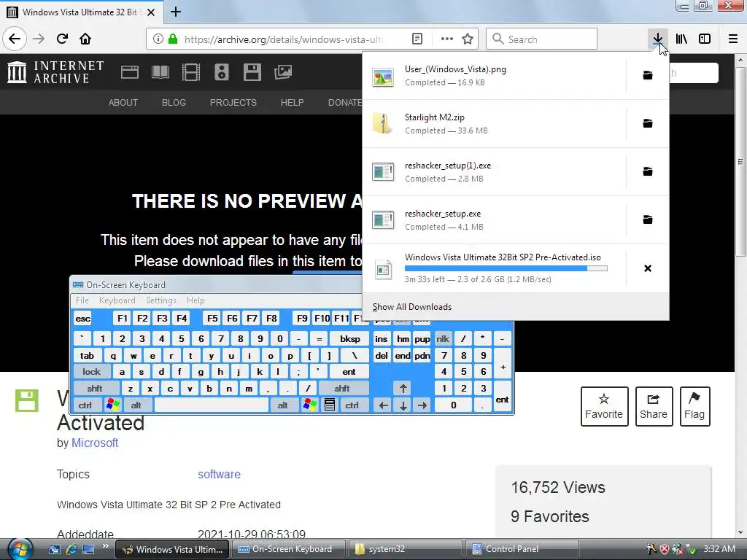Open the Web section icon on Internet Archive

coord(130,72)
